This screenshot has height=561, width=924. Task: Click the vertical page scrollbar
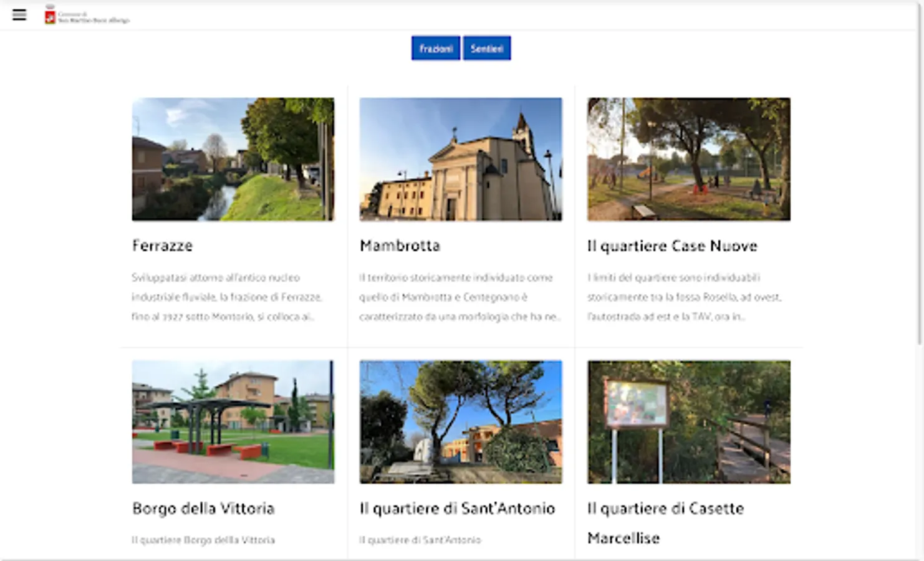pyautogui.click(x=920, y=175)
